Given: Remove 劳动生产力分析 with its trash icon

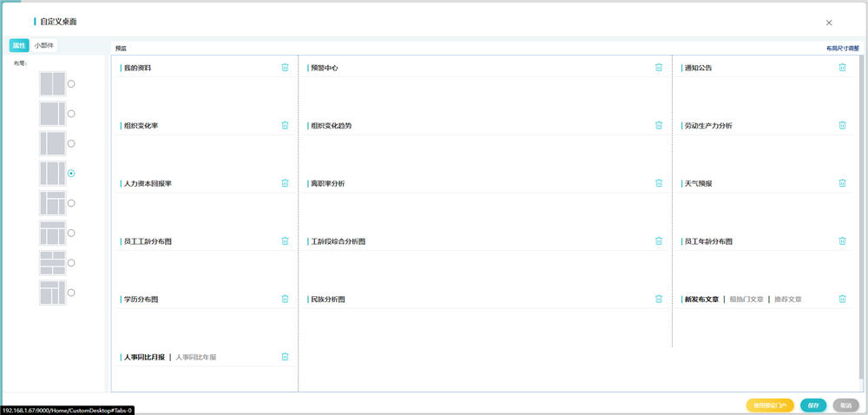Looking at the screenshot, I should 842,126.
